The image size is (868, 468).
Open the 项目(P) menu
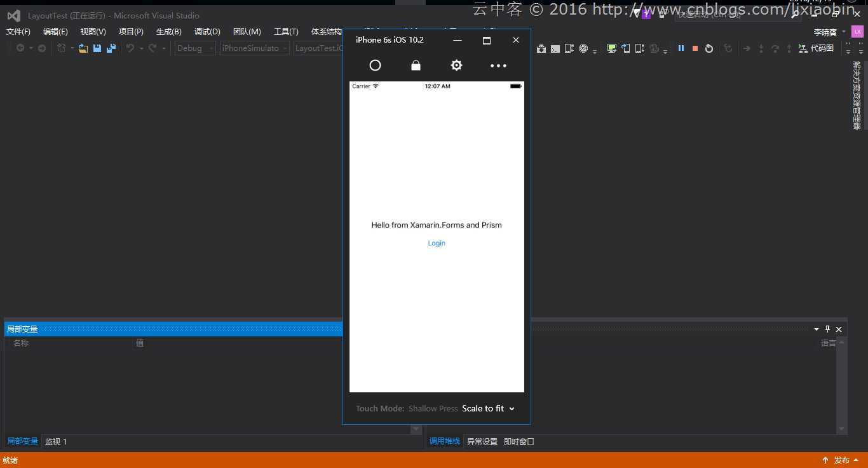click(131, 32)
